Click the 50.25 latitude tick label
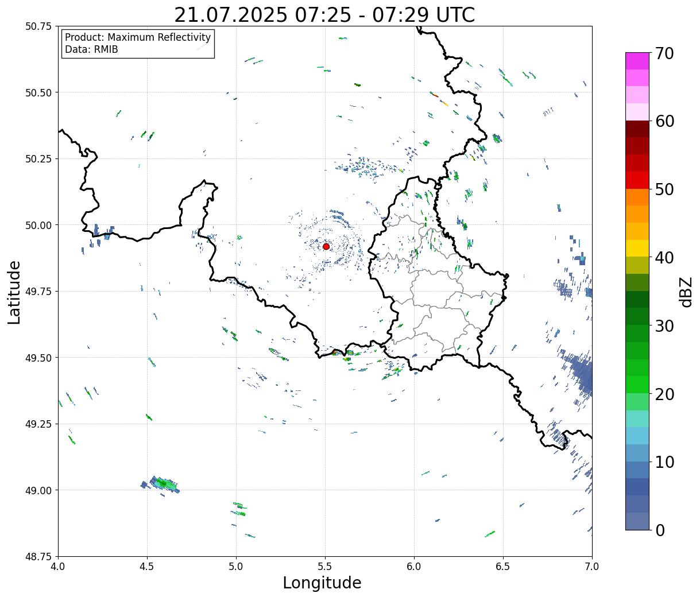This screenshot has width=700, height=597. [x=38, y=159]
